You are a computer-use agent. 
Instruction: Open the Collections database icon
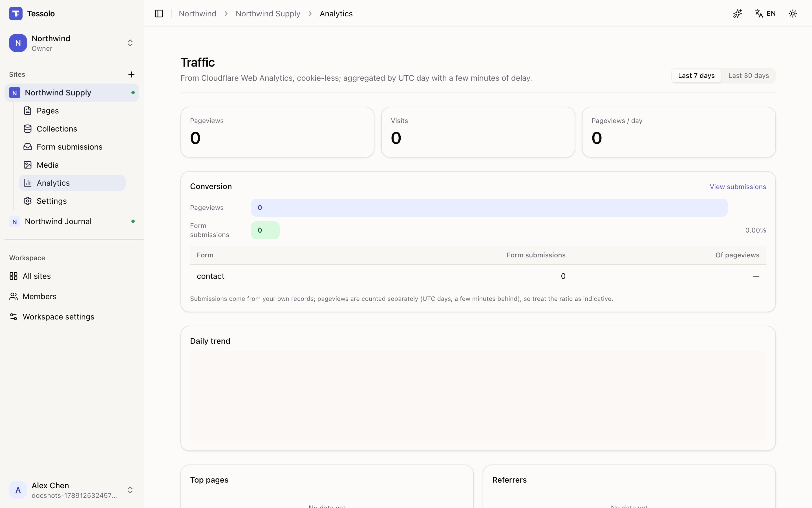pos(28,129)
